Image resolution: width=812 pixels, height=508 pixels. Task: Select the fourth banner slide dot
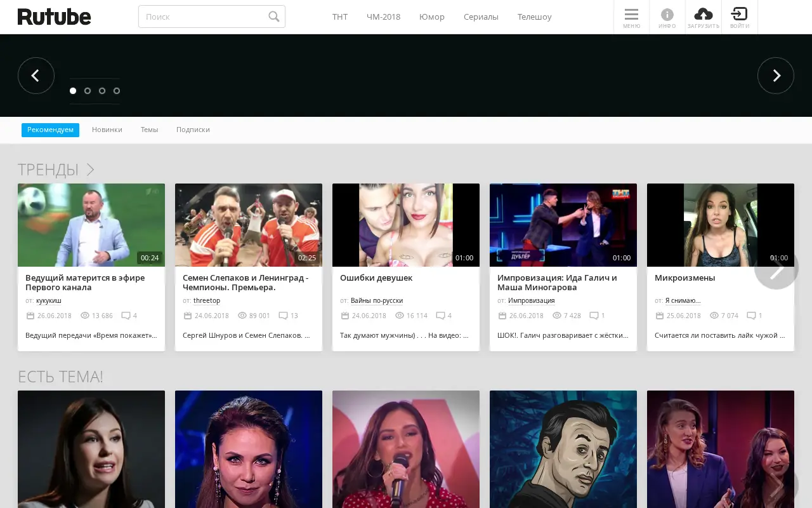(x=117, y=91)
